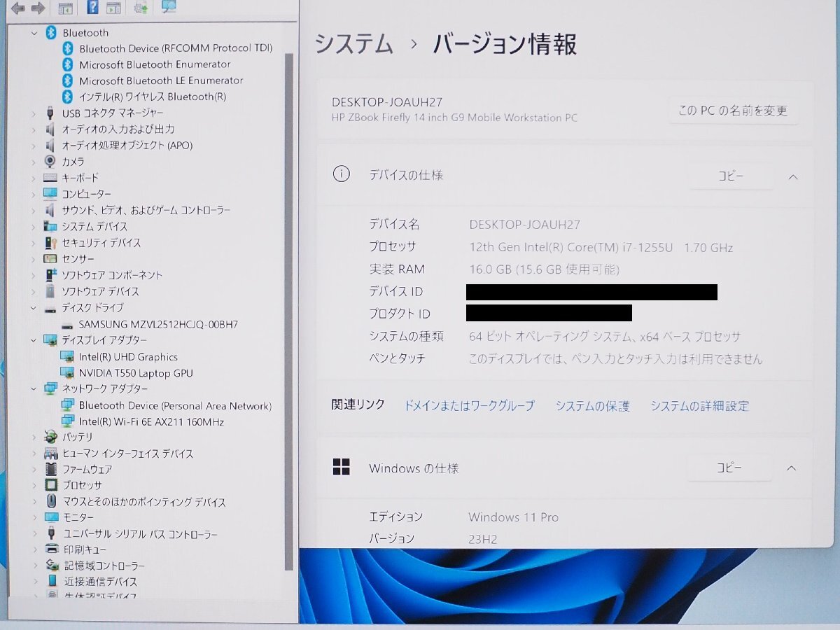Collapse the ディスク ドライブ node
Viewport: 840px width, 630px height.
[x=34, y=307]
